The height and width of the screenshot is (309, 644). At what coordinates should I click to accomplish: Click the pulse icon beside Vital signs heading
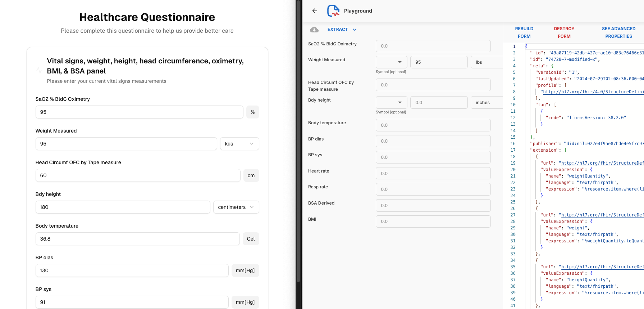click(x=40, y=70)
